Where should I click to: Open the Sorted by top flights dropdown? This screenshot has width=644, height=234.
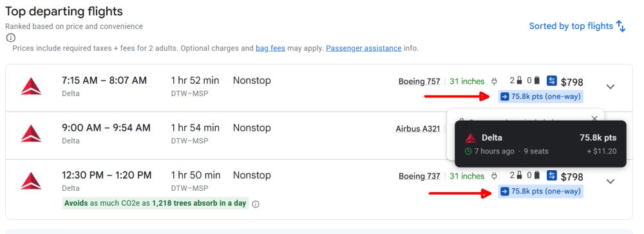577,26
